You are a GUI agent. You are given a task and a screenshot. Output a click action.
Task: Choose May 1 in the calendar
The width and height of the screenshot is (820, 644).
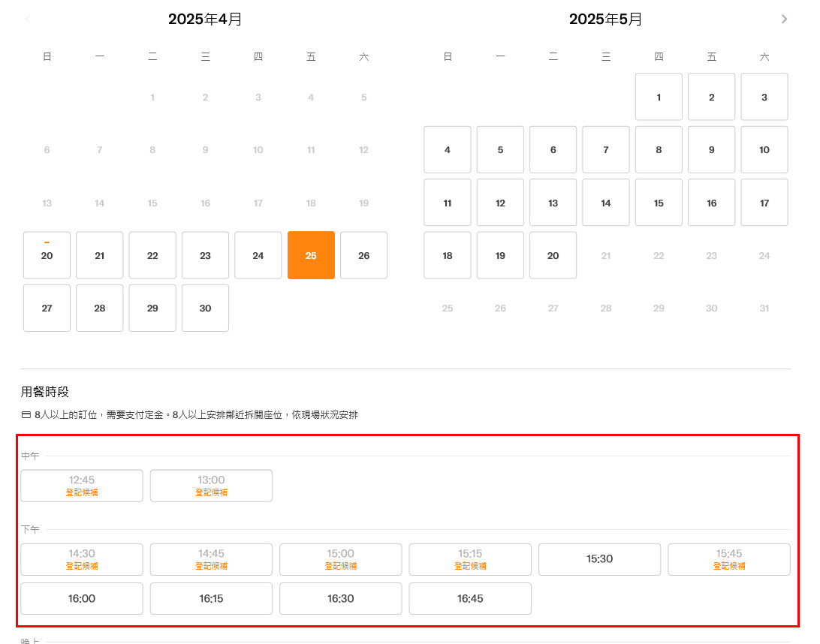[x=659, y=97]
